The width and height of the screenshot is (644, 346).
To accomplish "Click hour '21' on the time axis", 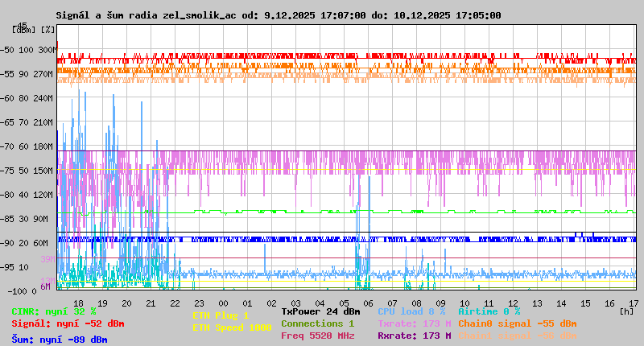I will [151, 303].
